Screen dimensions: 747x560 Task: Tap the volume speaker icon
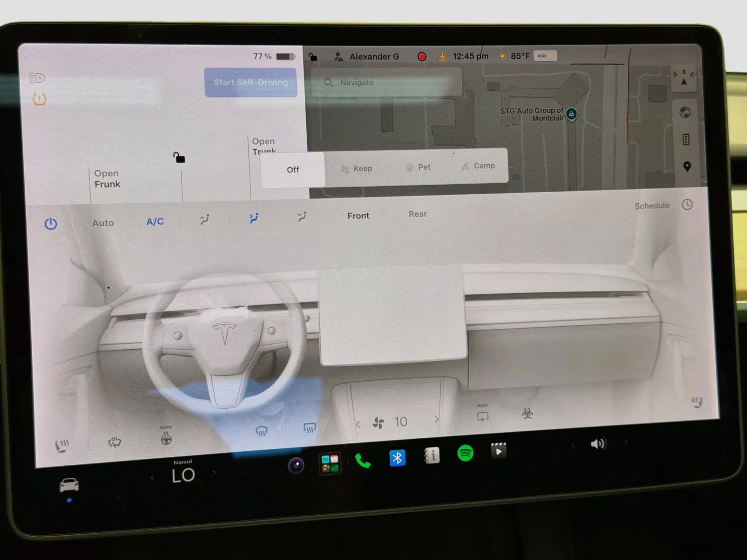(x=598, y=443)
